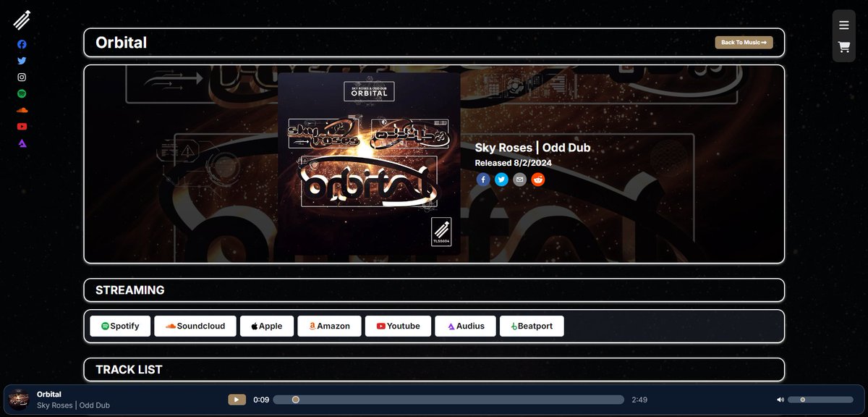
Task: Click the track progress slider
Action: pyautogui.click(x=449, y=400)
